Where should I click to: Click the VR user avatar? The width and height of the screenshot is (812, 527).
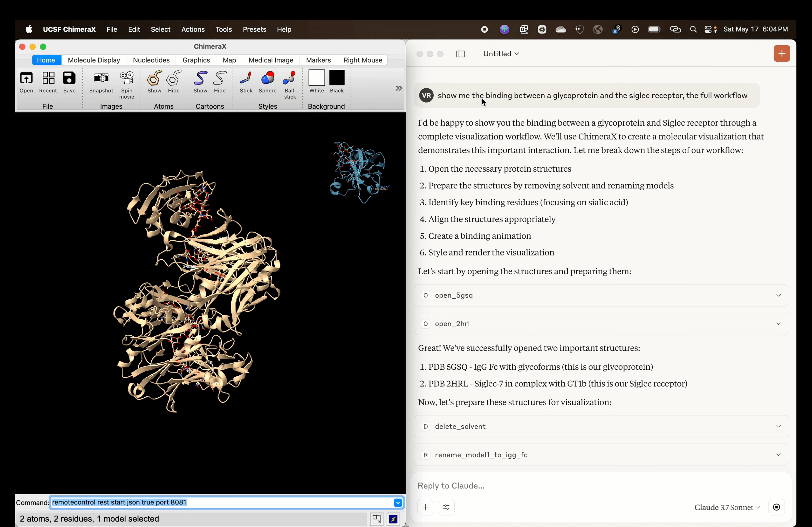[426, 96]
